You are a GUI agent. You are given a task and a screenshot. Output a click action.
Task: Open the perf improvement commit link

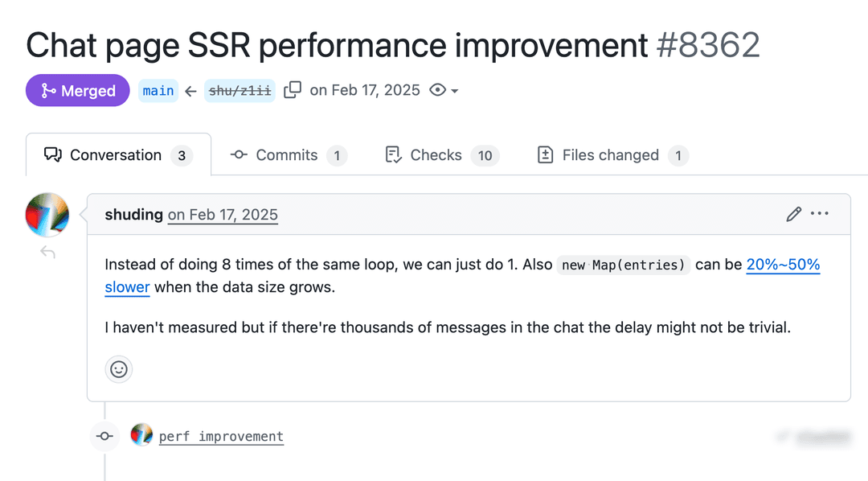pos(221,437)
